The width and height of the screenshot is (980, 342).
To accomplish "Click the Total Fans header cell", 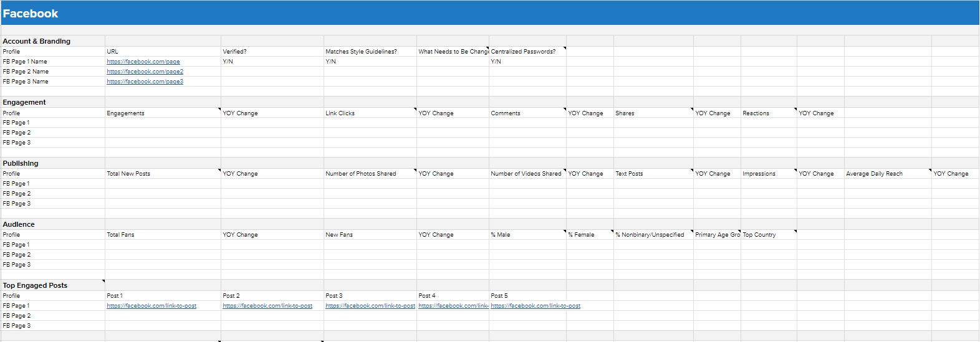I will pyautogui.click(x=120, y=235).
